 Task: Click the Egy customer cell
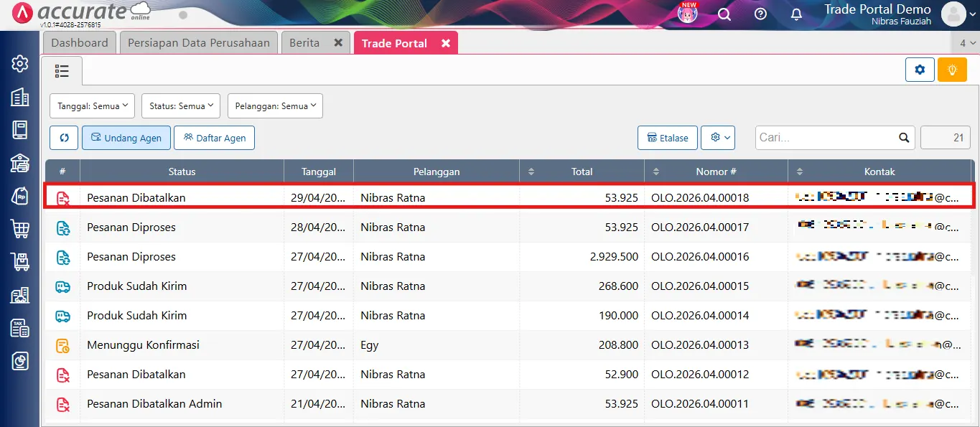tap(437, 345)
